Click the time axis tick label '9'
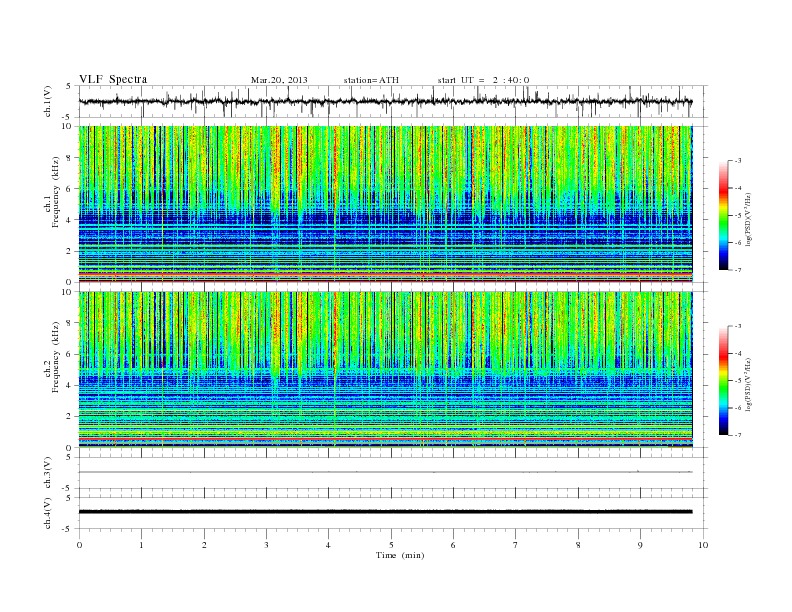792x612 pixels. point(640,545)
